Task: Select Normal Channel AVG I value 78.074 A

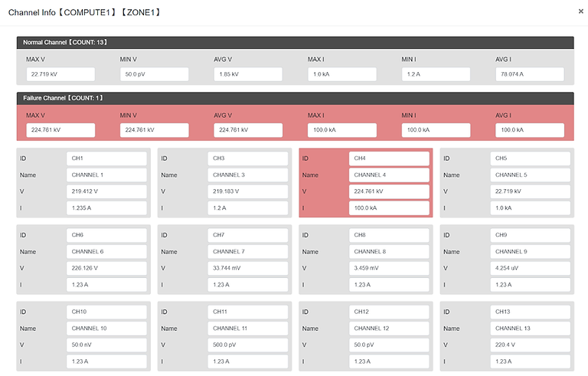Action: pos(530,74)
